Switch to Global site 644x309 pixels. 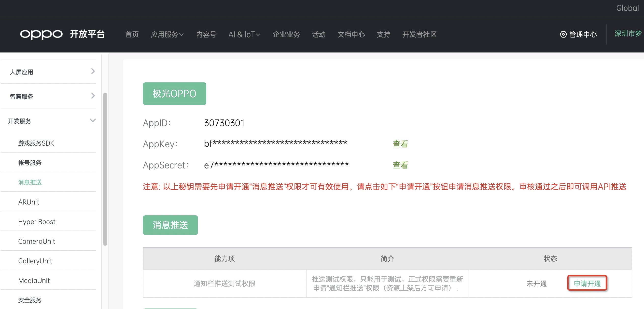(627, 8)
